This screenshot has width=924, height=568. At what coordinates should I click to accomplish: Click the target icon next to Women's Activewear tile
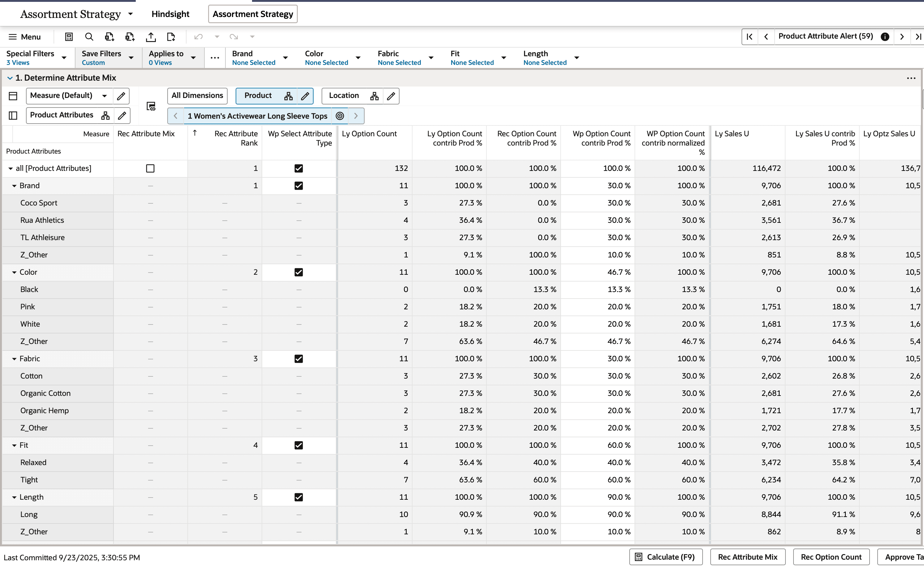tap(340, 116)
